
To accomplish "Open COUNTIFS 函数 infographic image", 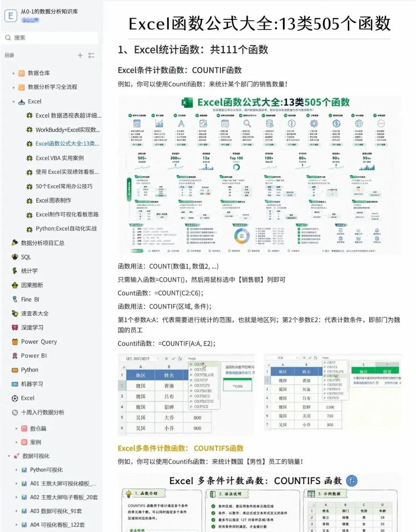I will 260,503.
